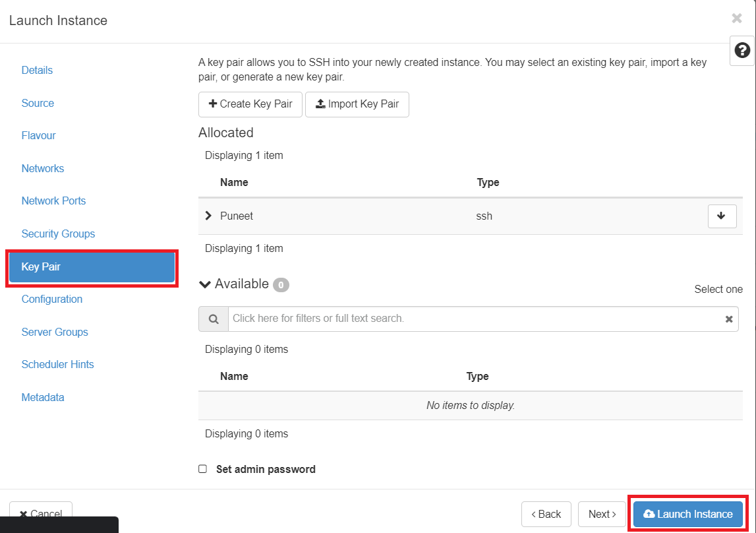756x533 pixels.
Task: Deallocate Puneet key pair with down arrow
Action: (722, 216)
